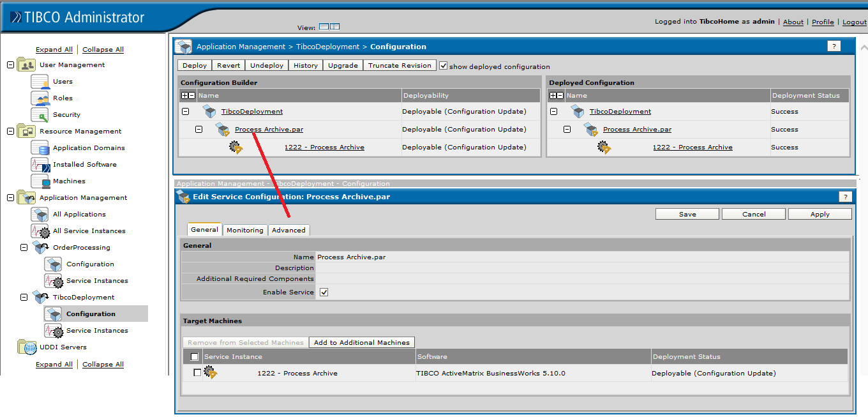Click the Security icon in the sidebar
868x417 pixels.
point(40,114)
